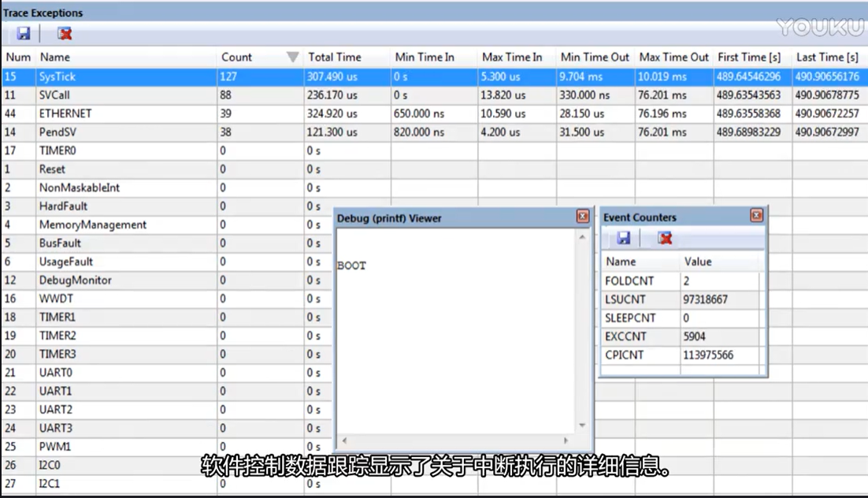Close the Event Counters panel
This screenshot has height=498, width=868.
coord(756,215)
